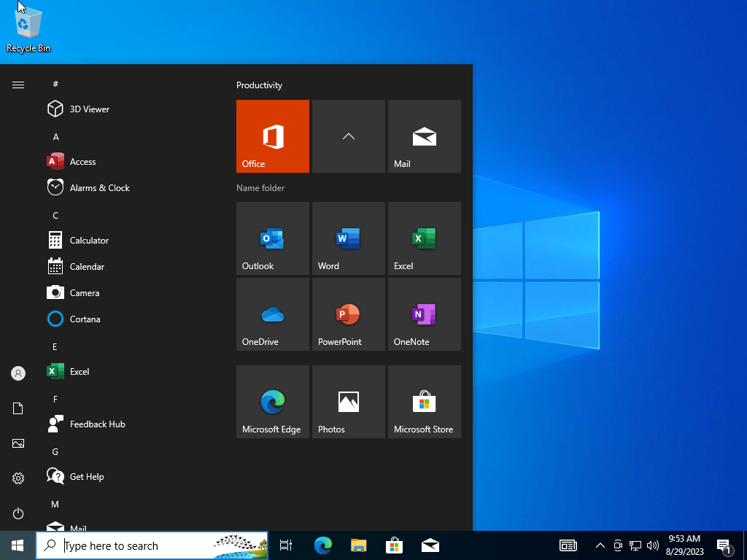Launch the Microsoft Edge tile
747x560 pixels.
pos(273,402)
